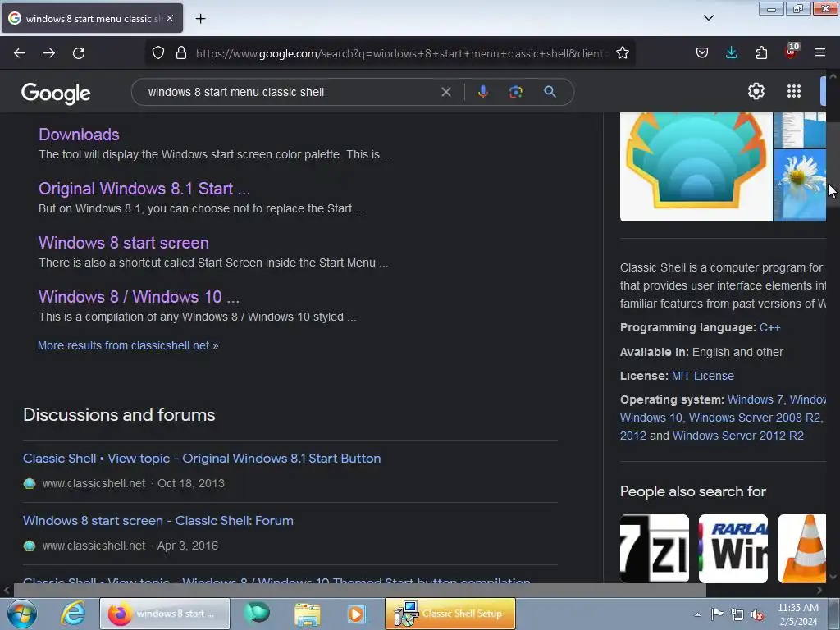The image size is (840, 630).
Task: Switch to Classic Shell Setup window
Action: pos(450,614)
